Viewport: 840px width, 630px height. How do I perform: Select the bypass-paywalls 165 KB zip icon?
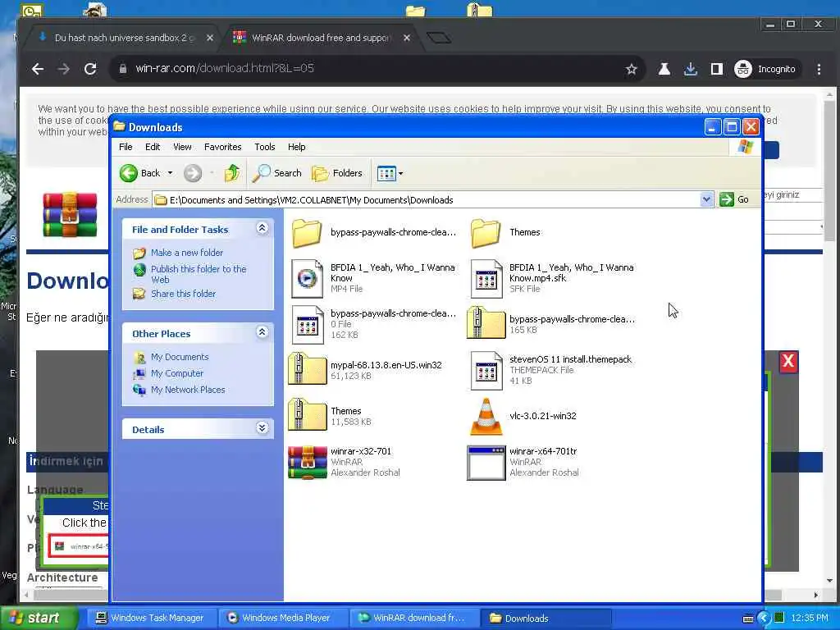486,322
